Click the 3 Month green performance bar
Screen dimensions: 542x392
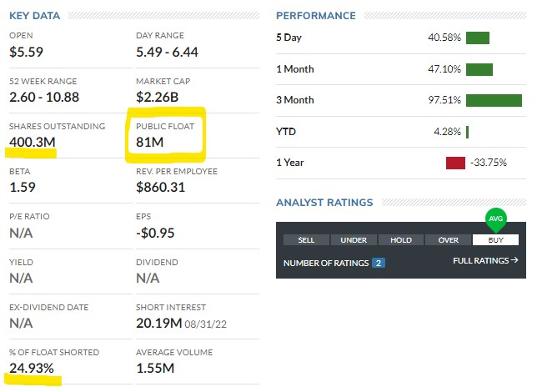[494, 100]
